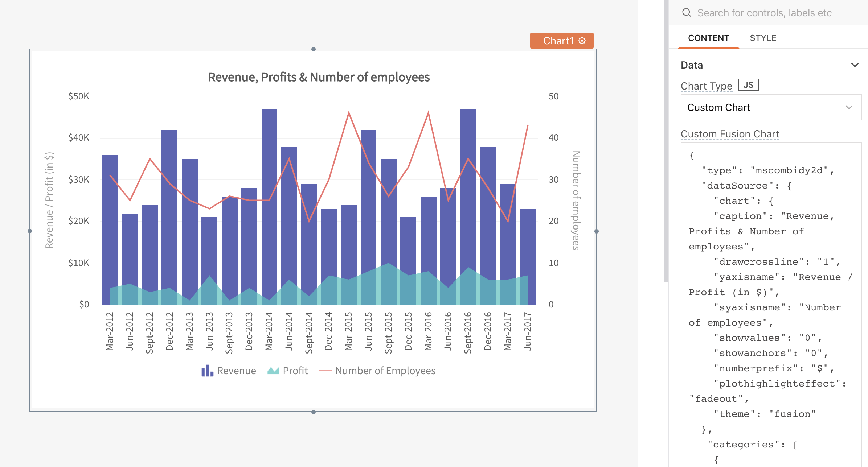
Task: Click the "showanchors": "0" line in editor
Action: click(x=771, y=353)
